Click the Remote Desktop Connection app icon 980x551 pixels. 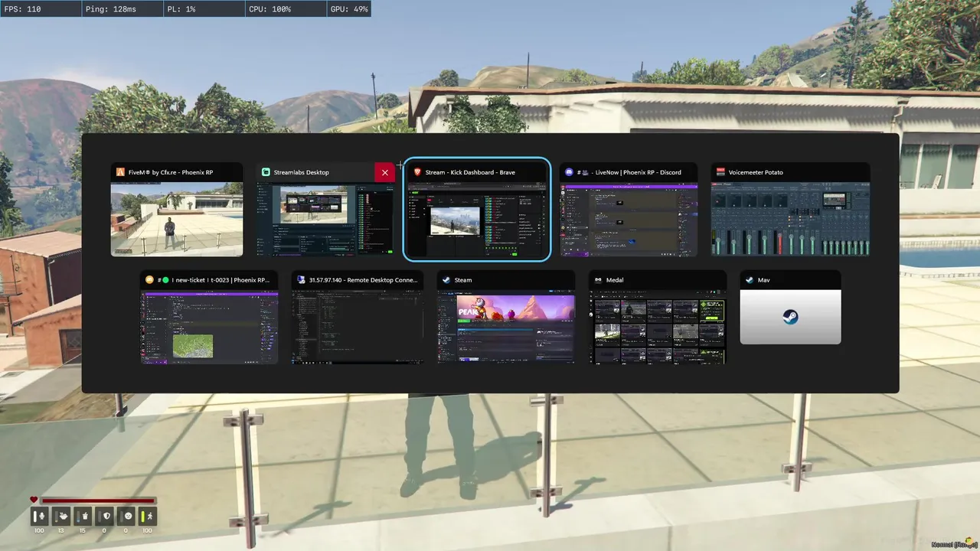tap(301, 280)
